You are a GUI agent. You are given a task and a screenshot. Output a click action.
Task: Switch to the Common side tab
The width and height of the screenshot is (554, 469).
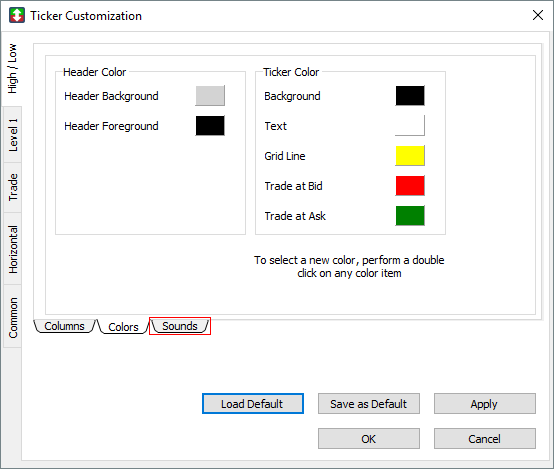pyautogui.click(x=12, y=317)
